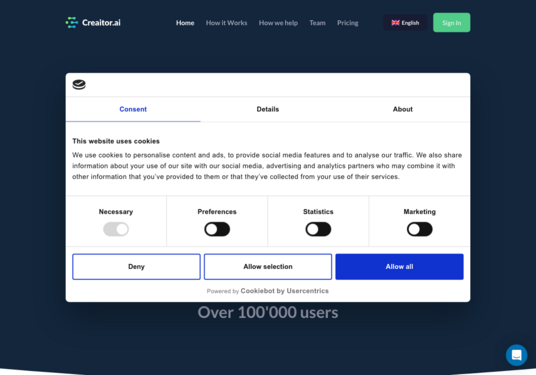The height and width of the screenshot is (375, 536).
Task: Open the Pricing nav item
Action: [348, 23]
